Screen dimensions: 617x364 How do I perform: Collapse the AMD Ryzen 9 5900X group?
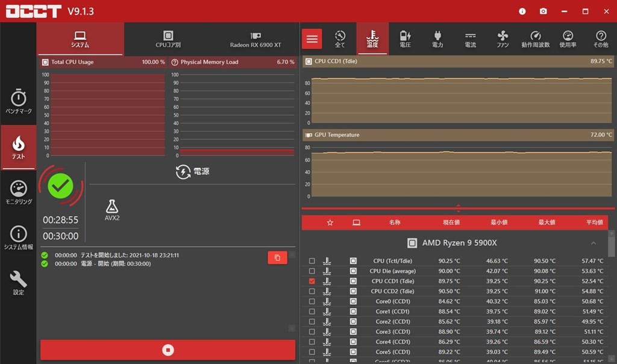[594, 243]
